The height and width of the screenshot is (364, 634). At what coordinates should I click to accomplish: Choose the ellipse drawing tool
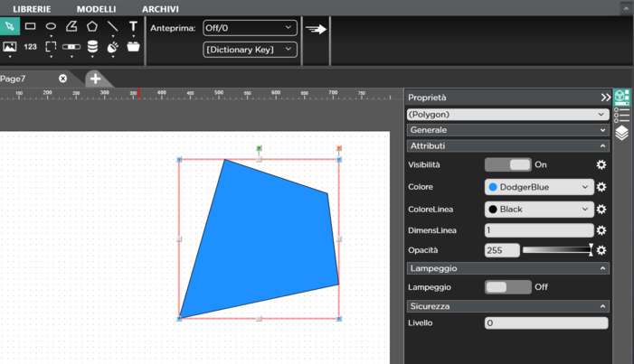[x=52, y=26]
